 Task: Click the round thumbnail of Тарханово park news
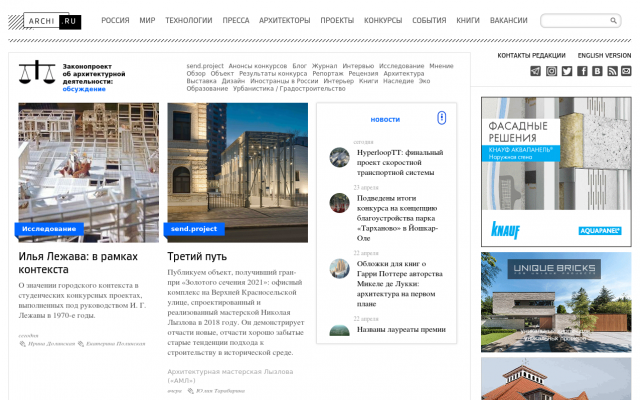click(x=340, y=203)
